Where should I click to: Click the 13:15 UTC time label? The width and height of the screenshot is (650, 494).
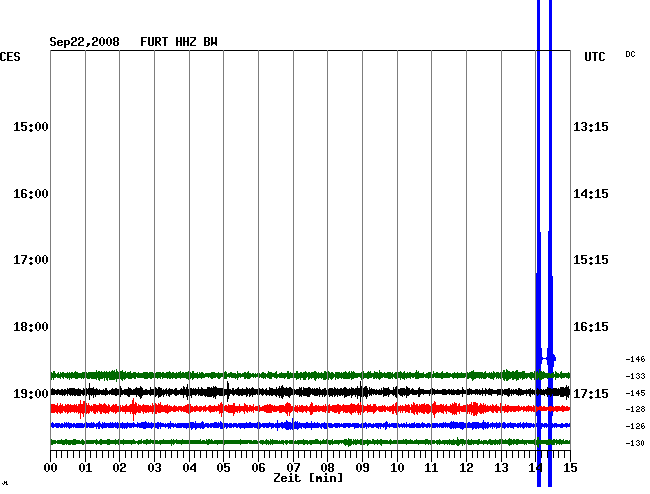coord(591,127)
